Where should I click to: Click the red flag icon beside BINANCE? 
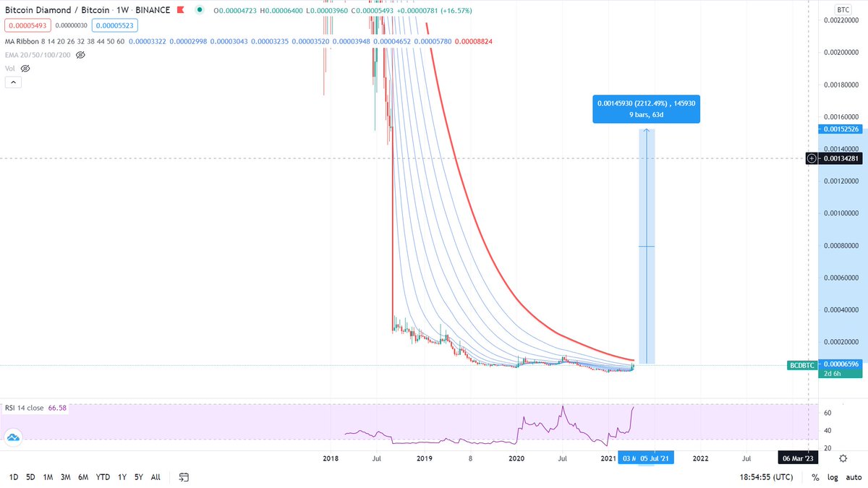181,10
